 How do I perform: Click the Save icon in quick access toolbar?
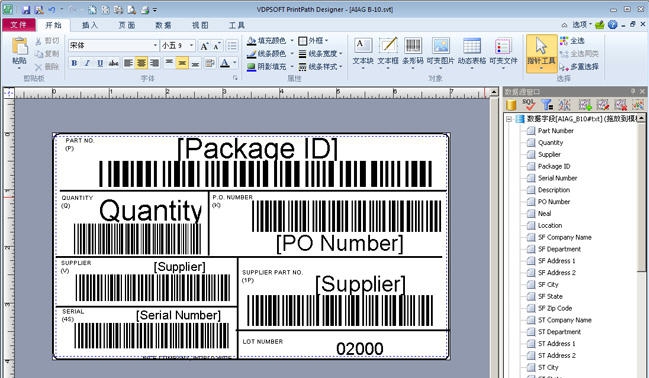[26, 9]
